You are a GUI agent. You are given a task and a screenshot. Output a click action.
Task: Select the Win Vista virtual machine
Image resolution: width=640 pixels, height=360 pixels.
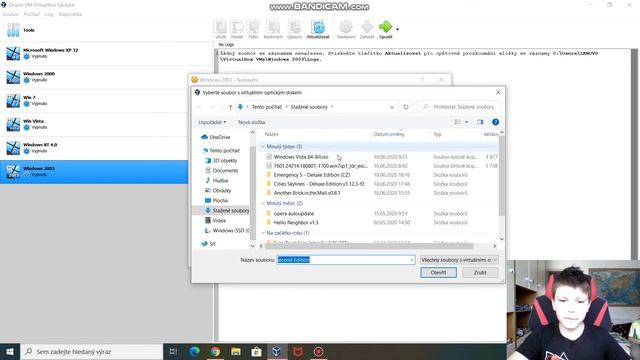point(106,124)
